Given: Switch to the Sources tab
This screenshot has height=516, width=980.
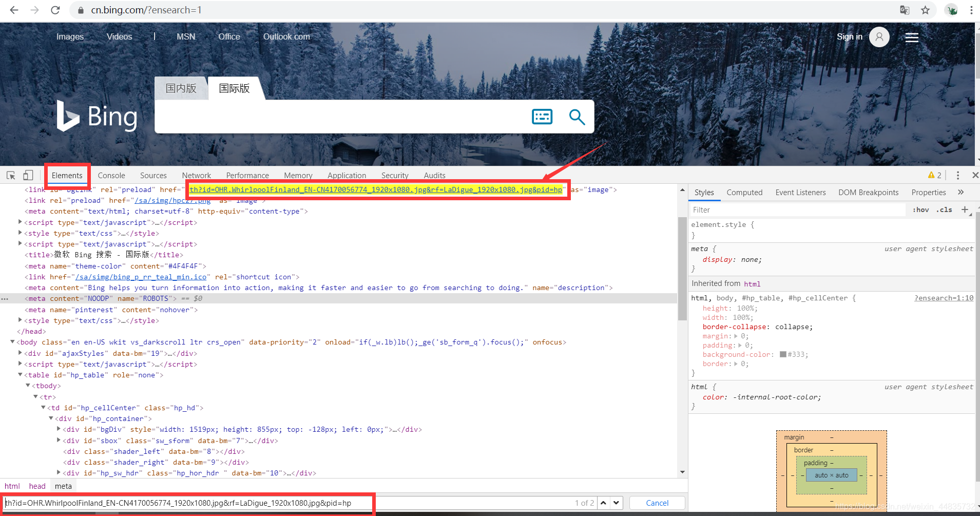Looking at the screenshot, I should tap(153, 175).
